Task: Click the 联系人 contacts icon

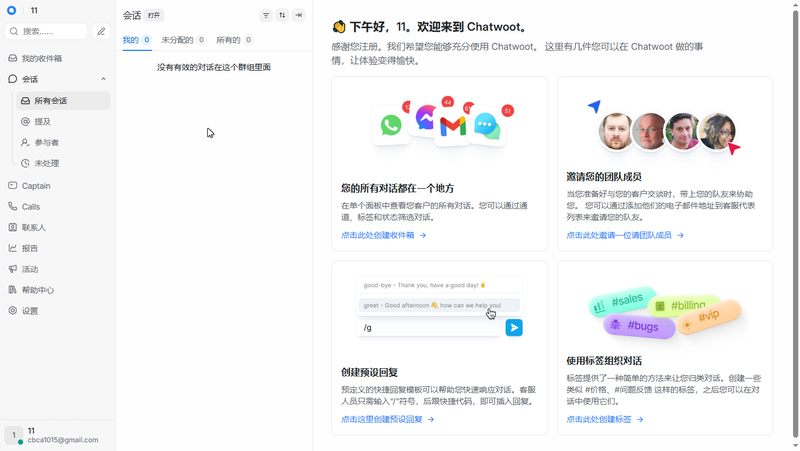Action: pos(13,227)
